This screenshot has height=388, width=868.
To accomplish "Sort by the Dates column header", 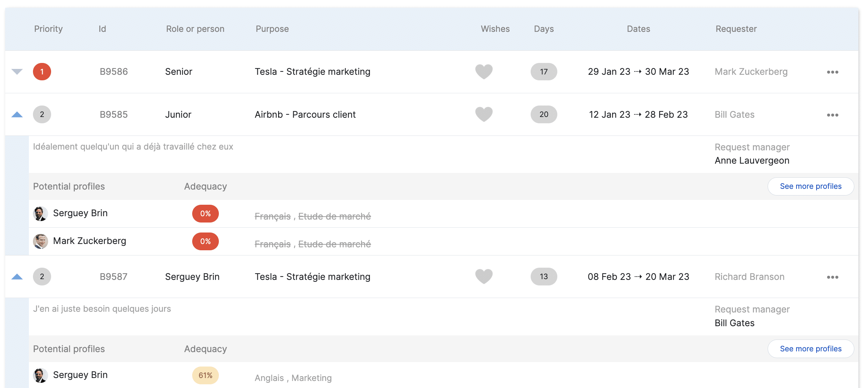I will (x=638, y=29).
